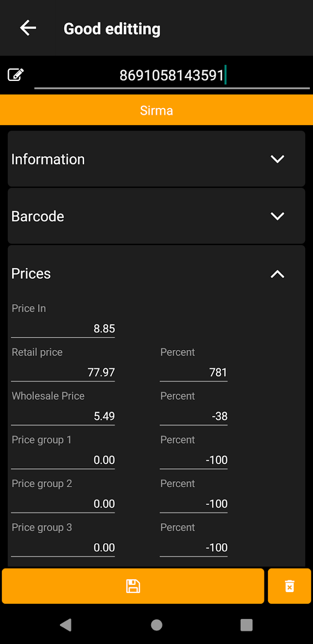Select the Retail price value field
This screenshot has width=313, height=644.
pyautogui.click(x=63, y=373)
